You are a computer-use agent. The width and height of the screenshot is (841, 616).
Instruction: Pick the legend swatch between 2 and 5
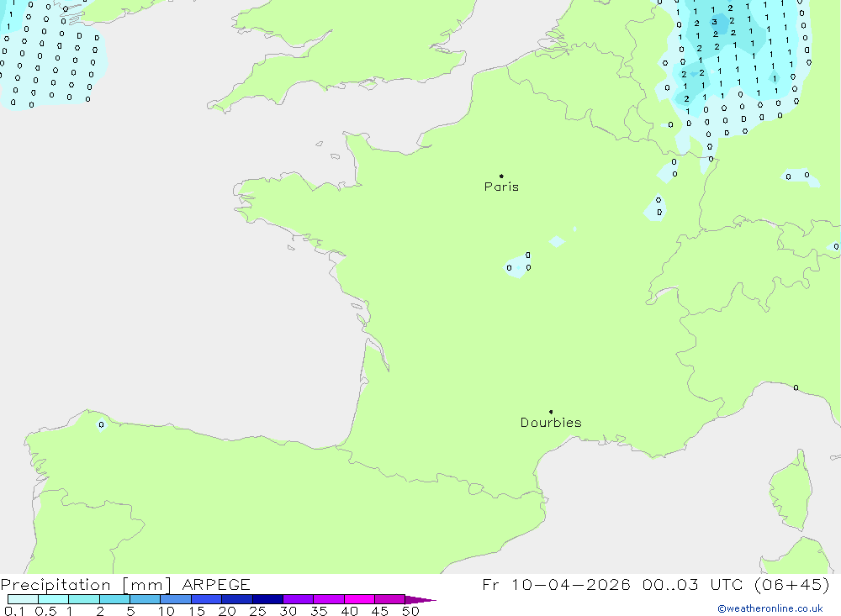114,600
